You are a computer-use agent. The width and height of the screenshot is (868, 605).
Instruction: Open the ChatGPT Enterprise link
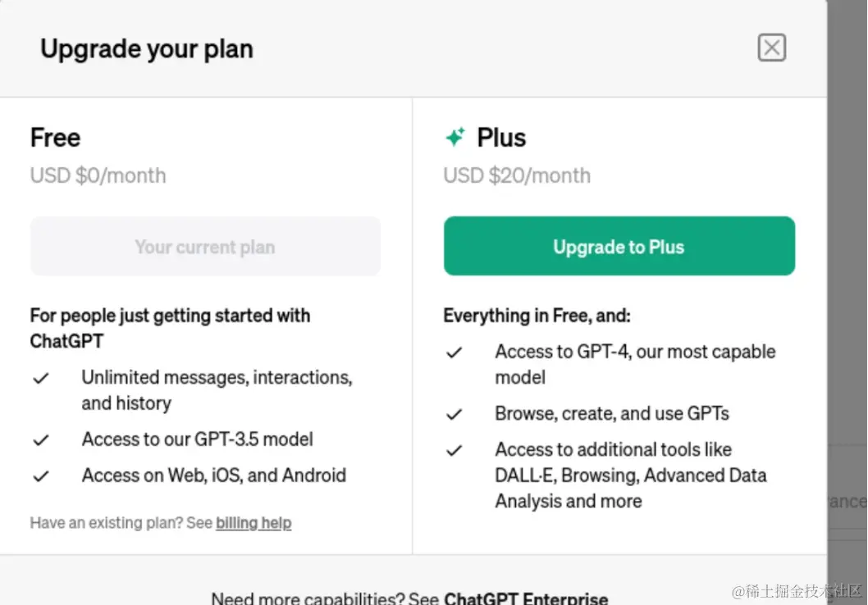[526, 598]
